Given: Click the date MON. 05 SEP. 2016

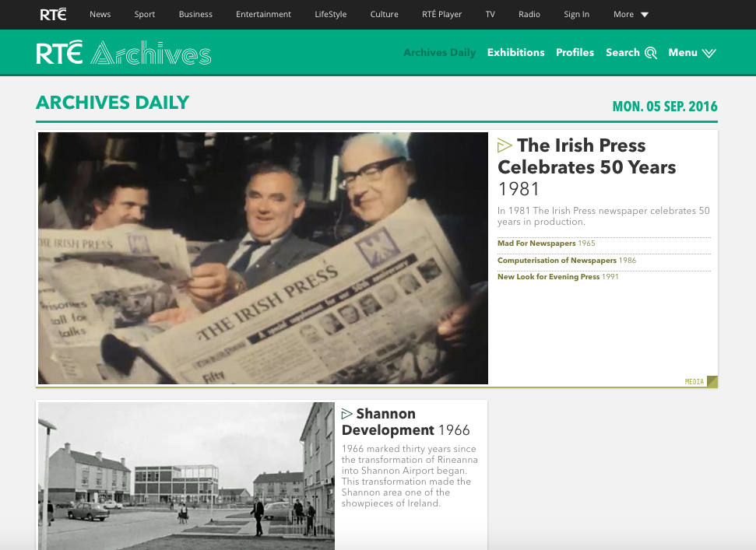Looking at the screenshot, I should tap(665, 107).
